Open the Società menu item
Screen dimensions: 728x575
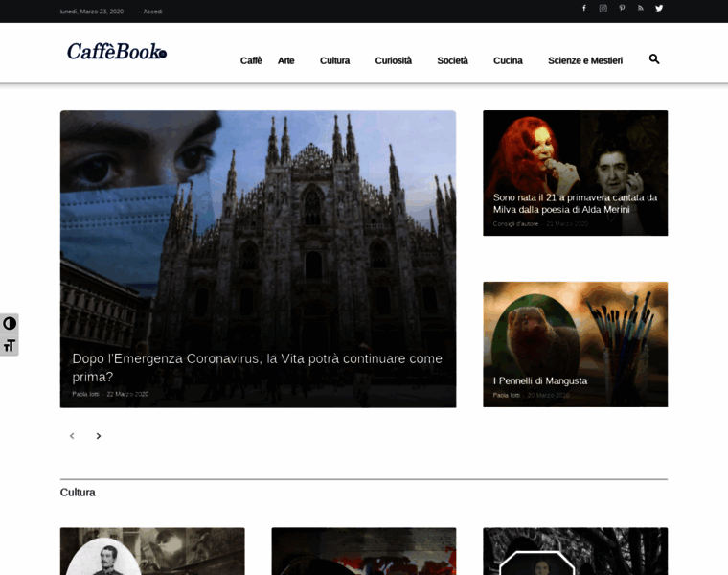click(453, 60)
